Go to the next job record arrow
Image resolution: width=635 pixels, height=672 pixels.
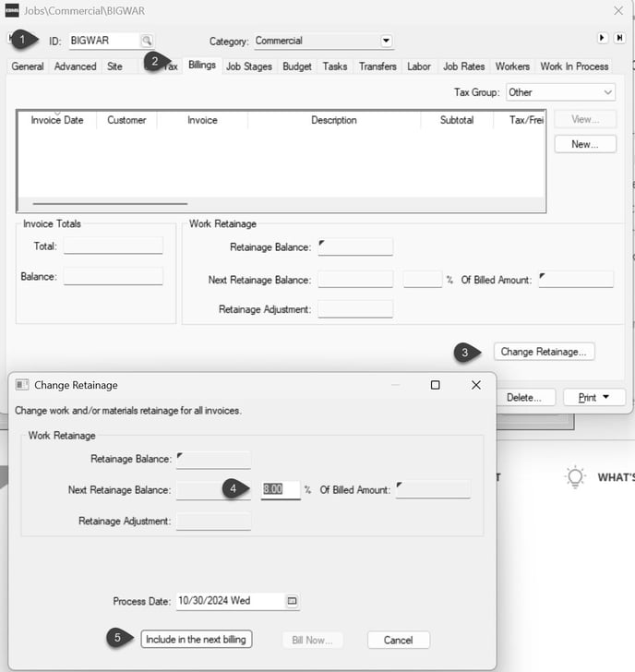(x=602, y=38)
